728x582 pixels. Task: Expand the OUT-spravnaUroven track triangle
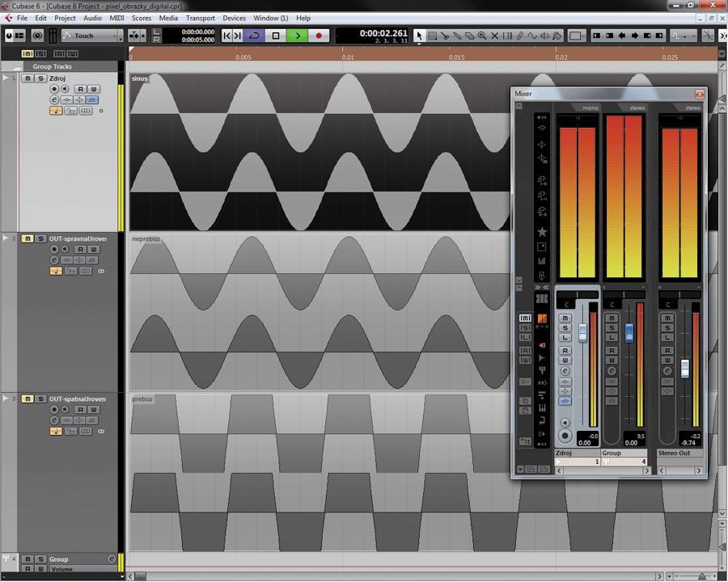coord(6,238)
